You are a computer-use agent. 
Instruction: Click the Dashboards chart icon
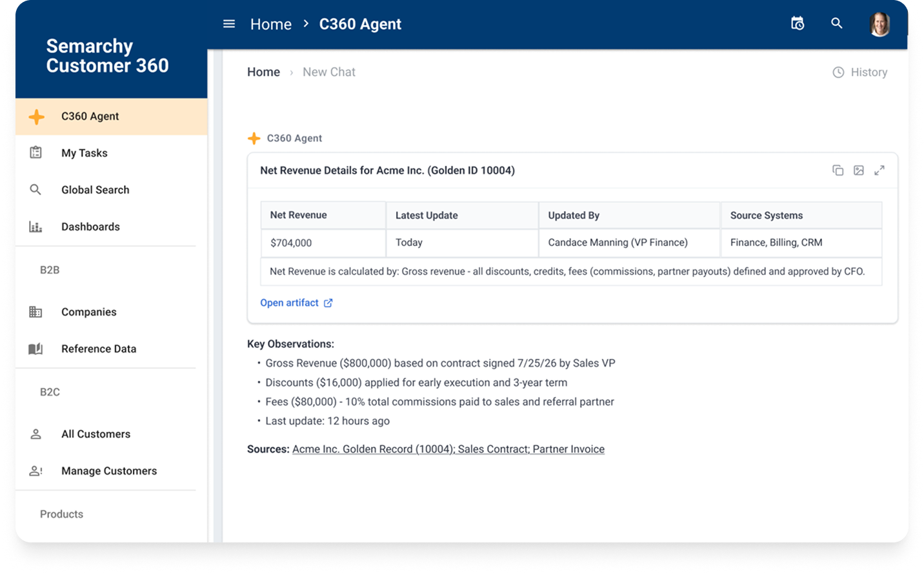click(x=35, y=227)
